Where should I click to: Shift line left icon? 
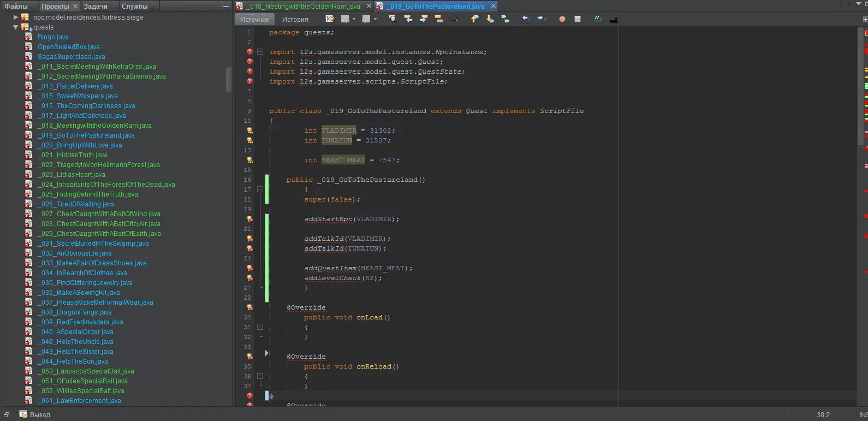tap(526, 19)
